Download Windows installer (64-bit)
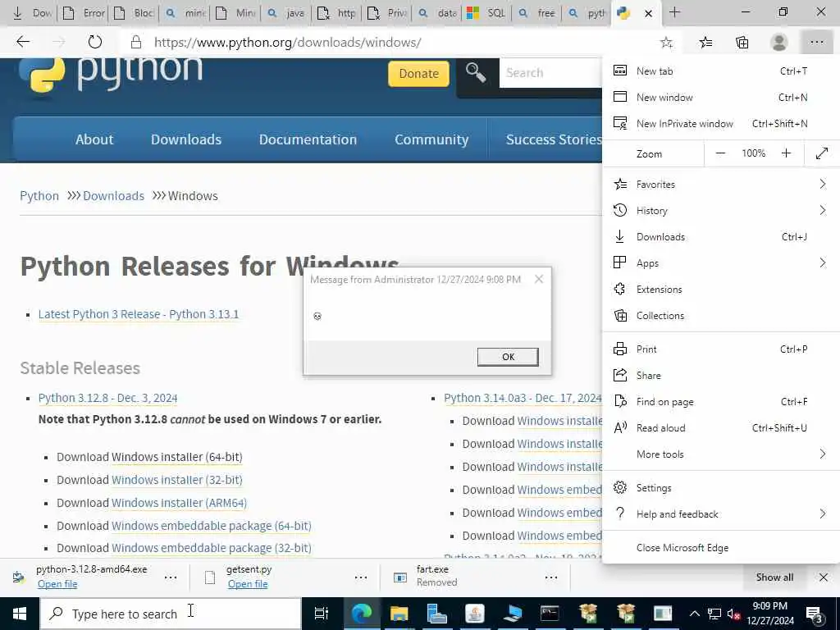Screen dimensions: 840x630 177,457
